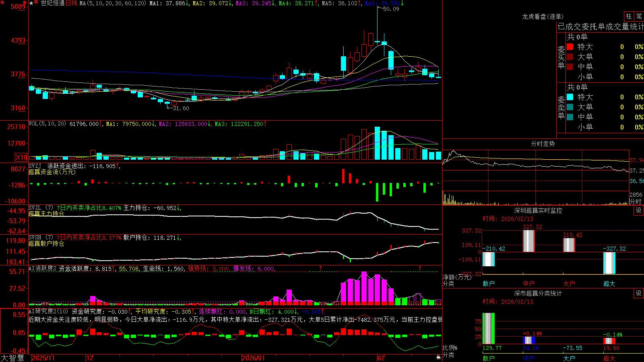Image resolution: width=644 pixels, height=362 pixels.
Task: Select the 分时走势 panel title
Action: point(543,144)
